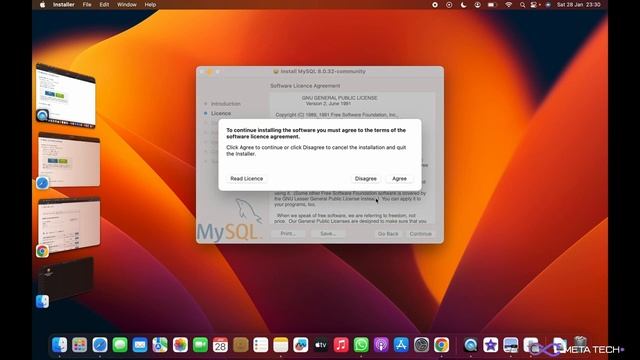The width and height of the screenshot is (640, 360).
Task: Open the Apple menu
Action: tap(42, 4)
